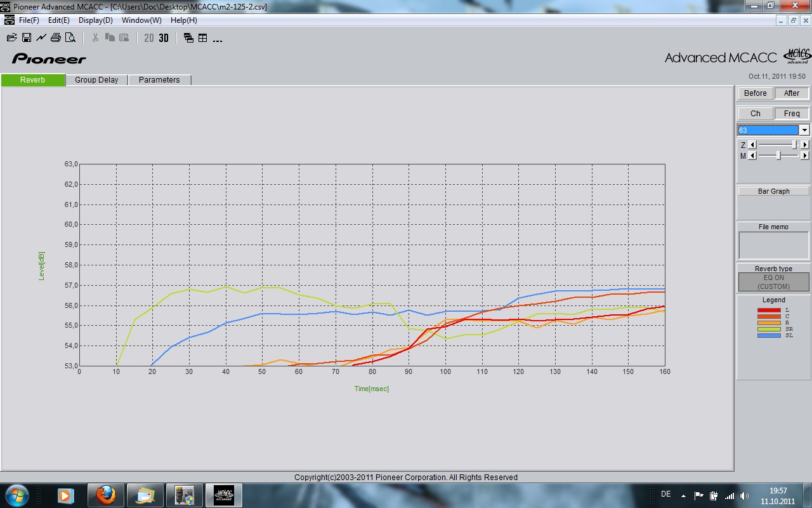Restore the inner document window

click(794, 20)
